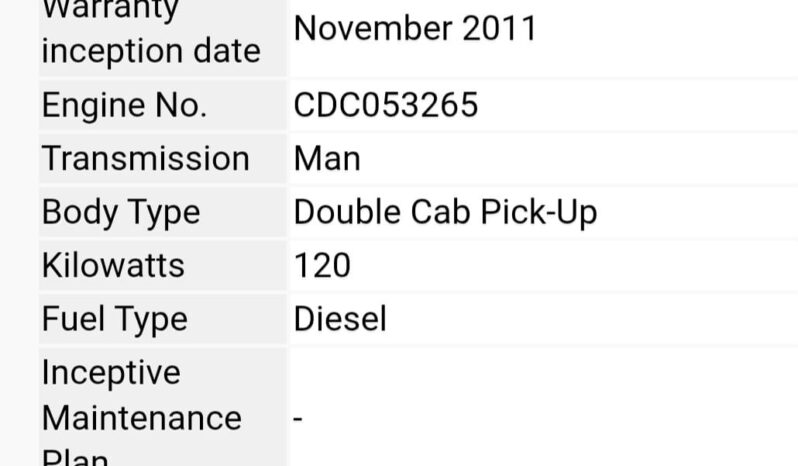Click the Warranty inception date label
The image size is (798, 466).
point(151,31)
